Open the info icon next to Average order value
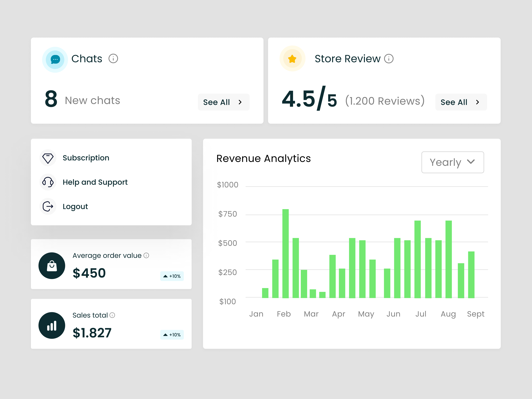The width and height of the screenshot is (532, 399). coord(146,255)
